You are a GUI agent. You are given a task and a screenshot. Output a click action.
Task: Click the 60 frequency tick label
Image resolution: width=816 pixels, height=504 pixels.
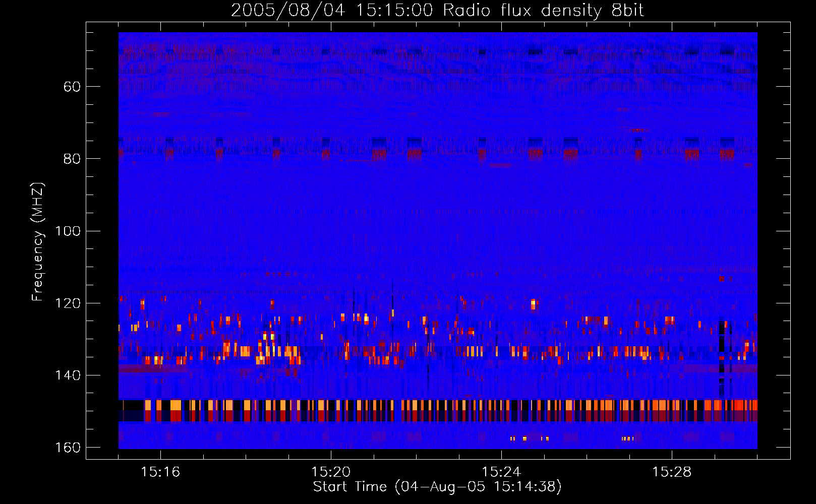(x=72, y=87)
